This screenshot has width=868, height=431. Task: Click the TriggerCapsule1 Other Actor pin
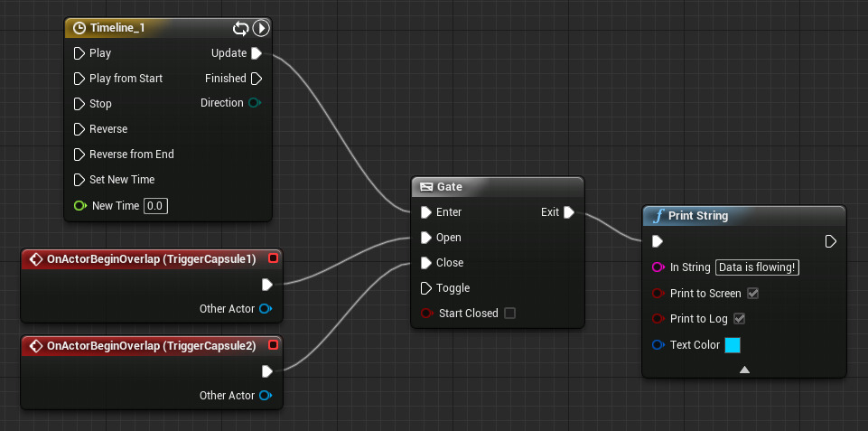[266, 309]
